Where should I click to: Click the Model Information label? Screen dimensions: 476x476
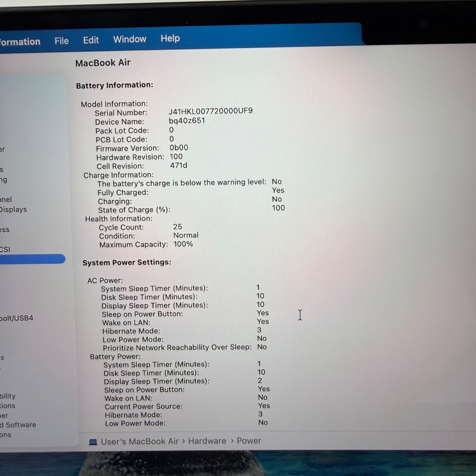114,104
